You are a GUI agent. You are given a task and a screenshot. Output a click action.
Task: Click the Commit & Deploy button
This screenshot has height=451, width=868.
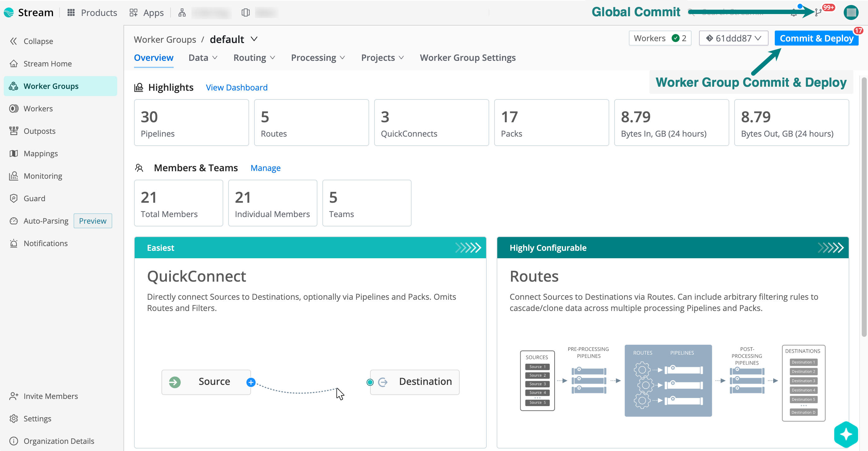coord(817,38)
